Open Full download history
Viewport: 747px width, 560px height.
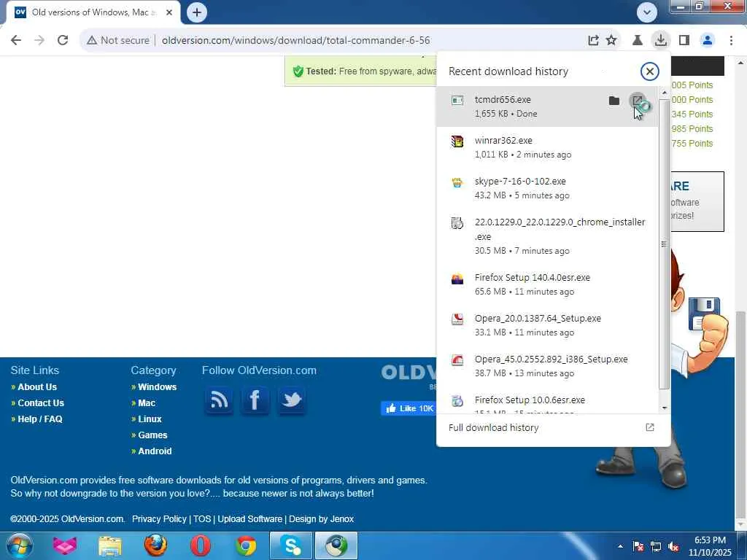(553, 427)
